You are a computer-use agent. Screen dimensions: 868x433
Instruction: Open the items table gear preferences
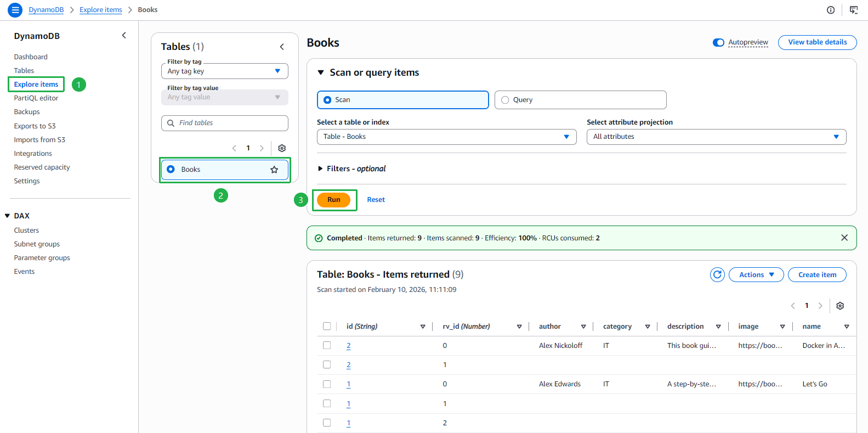[x=840, y=306]
